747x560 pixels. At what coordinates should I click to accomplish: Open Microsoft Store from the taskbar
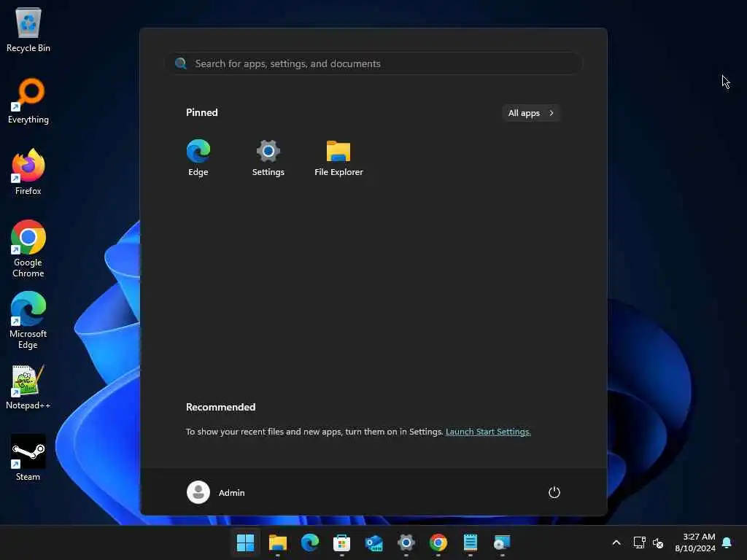[341, 542]
